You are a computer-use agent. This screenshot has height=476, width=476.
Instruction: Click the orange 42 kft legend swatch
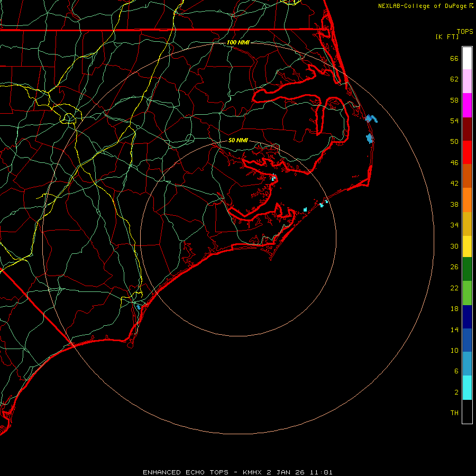point(467,199)
